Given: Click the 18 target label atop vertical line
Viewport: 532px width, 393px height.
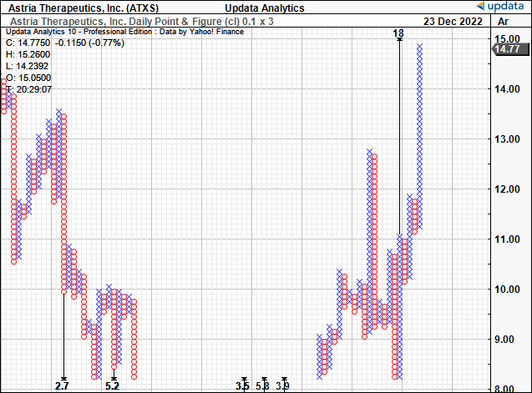Looking at the screenshot, I should coord(398,33).
